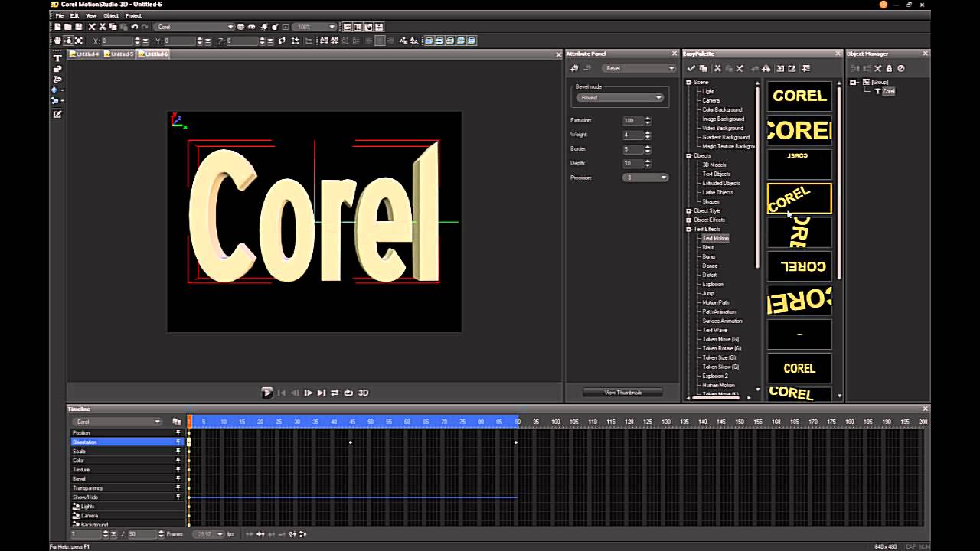
Task: Open the Project menu
Action: point(133,15)
